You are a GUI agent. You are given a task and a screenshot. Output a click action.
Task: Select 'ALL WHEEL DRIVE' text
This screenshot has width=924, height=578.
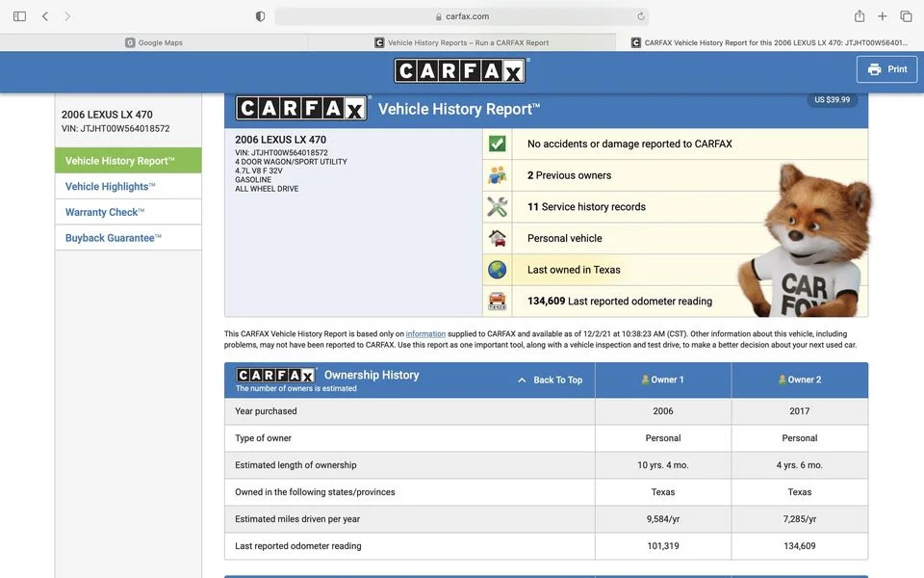(x=267, y=189)
